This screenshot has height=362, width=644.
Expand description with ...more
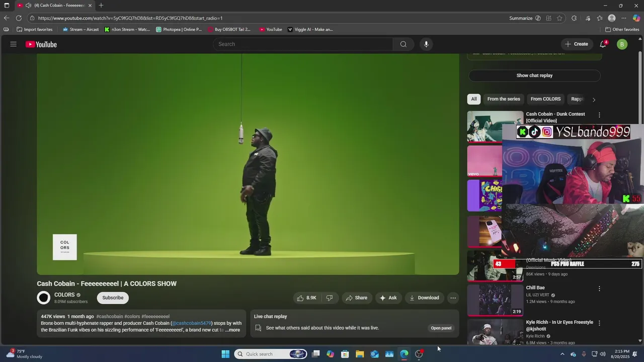tap(232, 330)
